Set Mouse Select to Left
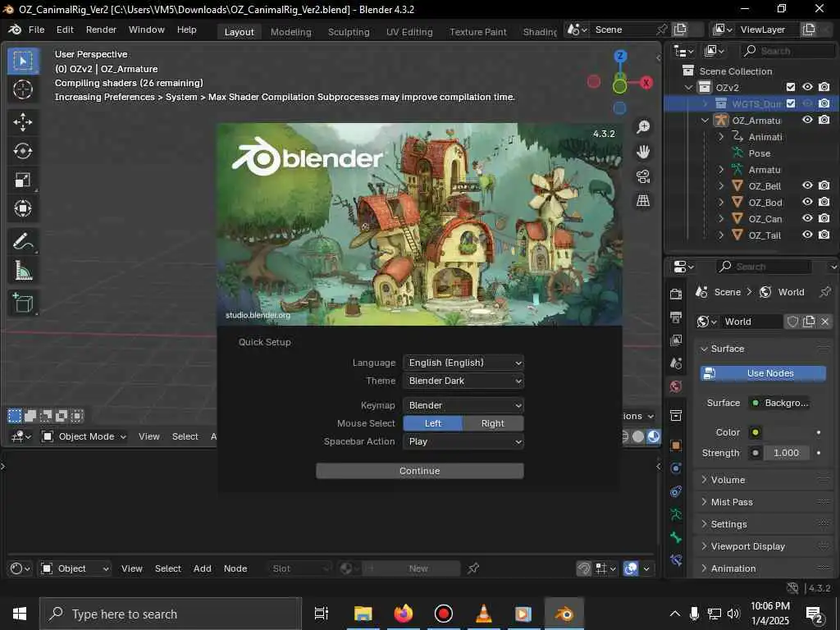This screenshot has height=630, width=840. coord(433,423)
